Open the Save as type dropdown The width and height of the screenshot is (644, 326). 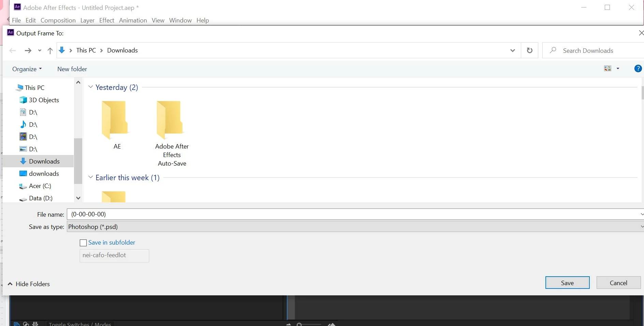pos(355,227)
